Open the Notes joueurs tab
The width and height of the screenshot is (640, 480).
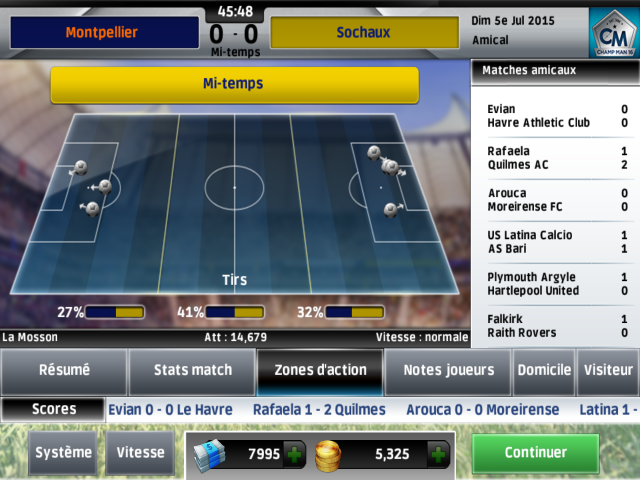point(449,371)
